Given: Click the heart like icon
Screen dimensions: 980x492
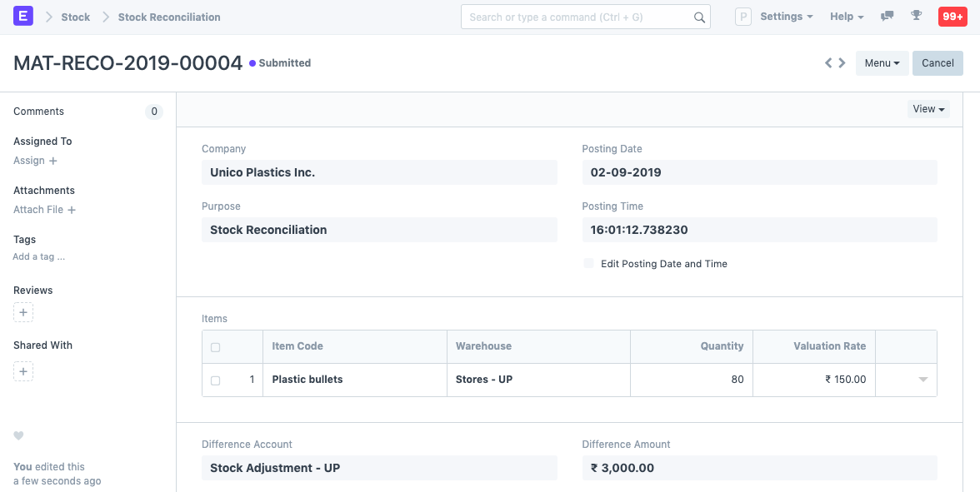Looking at the screenshot, I should click(x=18, y=436).
